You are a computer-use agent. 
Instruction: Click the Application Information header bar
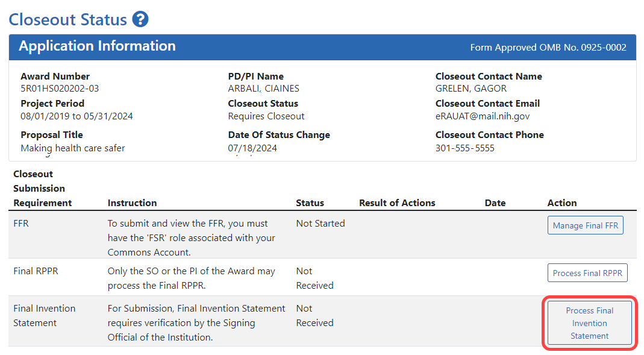tap(98, 46)
